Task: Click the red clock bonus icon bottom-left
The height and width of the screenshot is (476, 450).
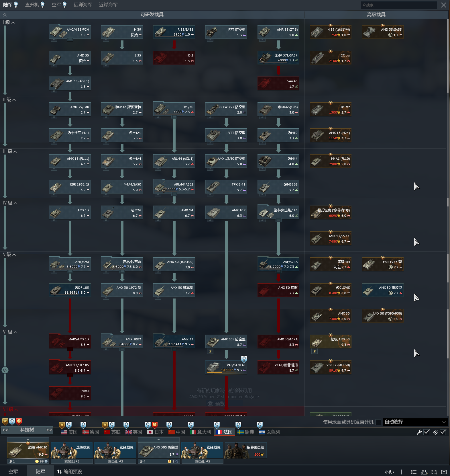Action: click(19, 422)
